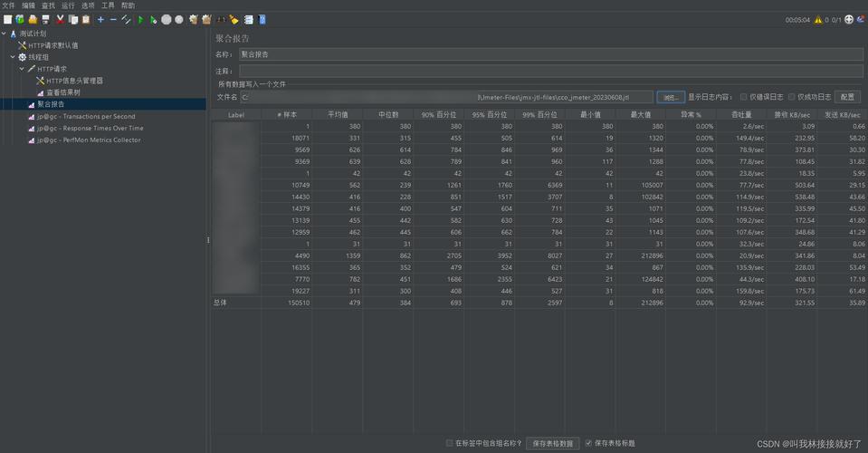Click into the 注释 input field

pos(551,71)
